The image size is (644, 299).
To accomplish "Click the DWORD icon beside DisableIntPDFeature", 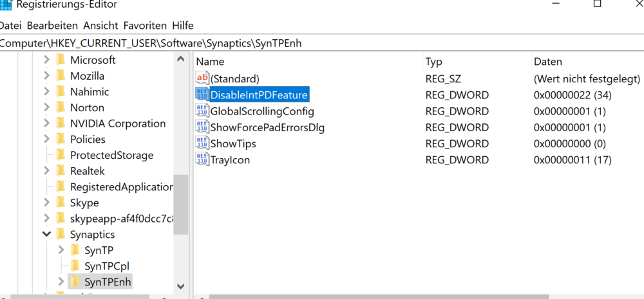I will tap(202, 95).
